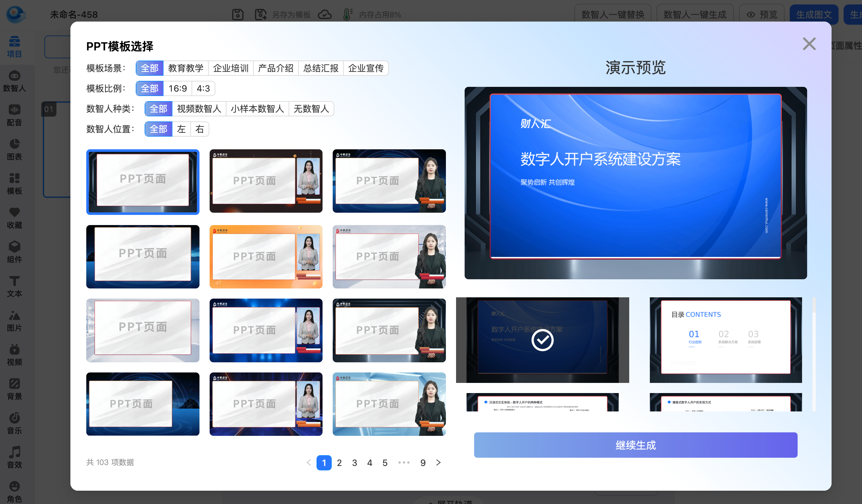Screen dimensions: 862x504
Task: Jump to page 9 of templates
Action: 423,462
